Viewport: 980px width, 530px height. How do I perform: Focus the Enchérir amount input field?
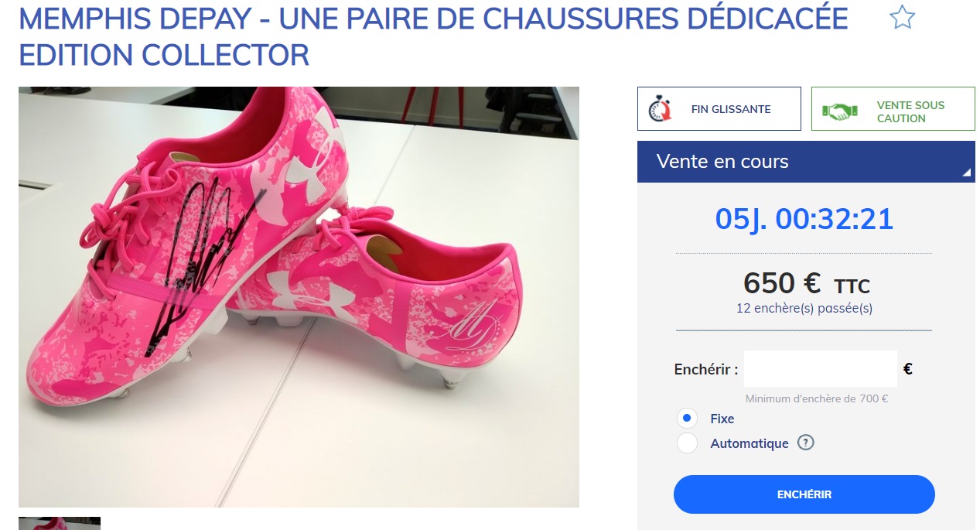[x=820, y=369]
